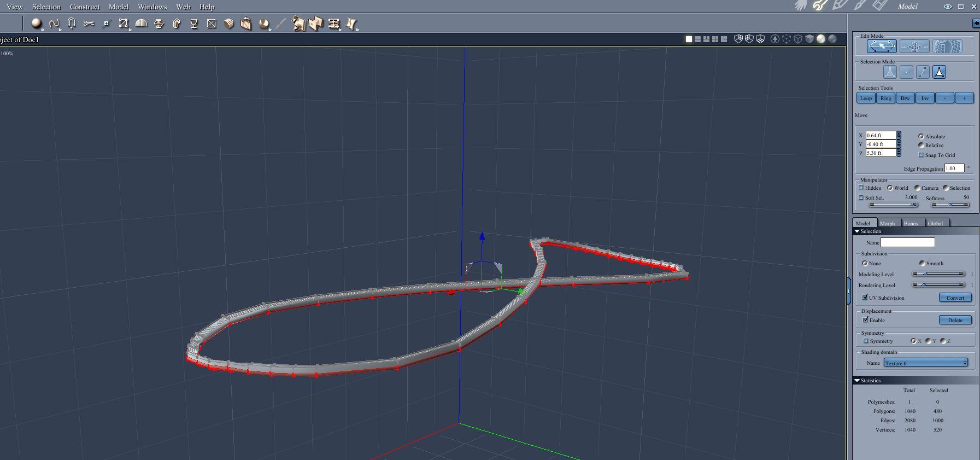Open the Model menu
980x460 pixels.
coord(118,7)
